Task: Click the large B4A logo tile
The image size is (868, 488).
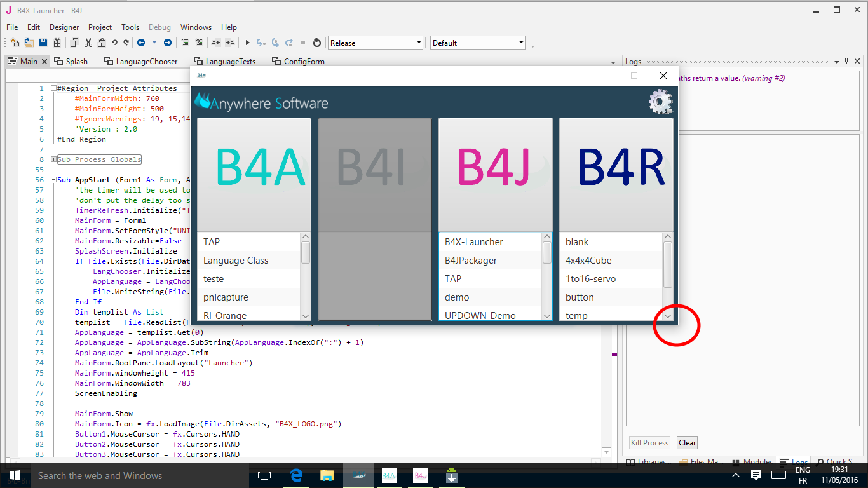Action: coord(254,175)
